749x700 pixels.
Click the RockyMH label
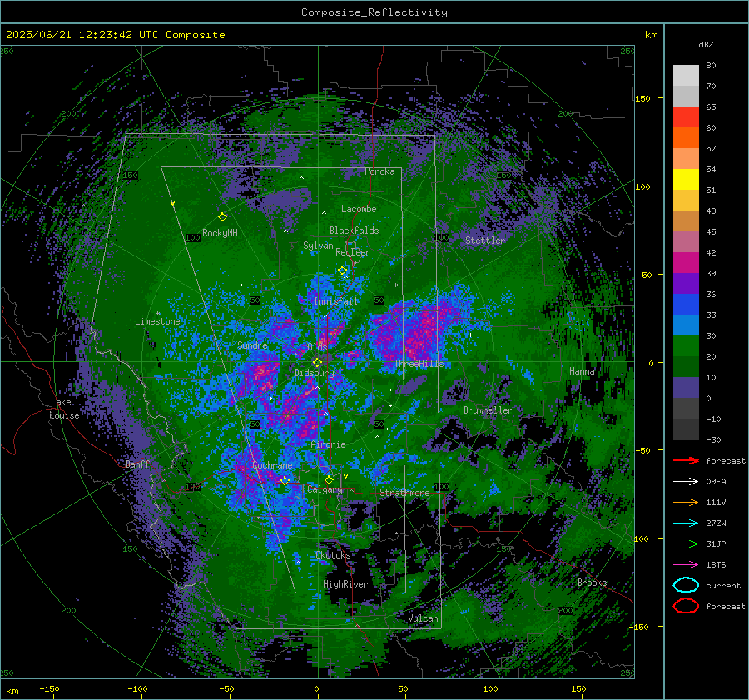pyautogui.click(x=220, y=233)
